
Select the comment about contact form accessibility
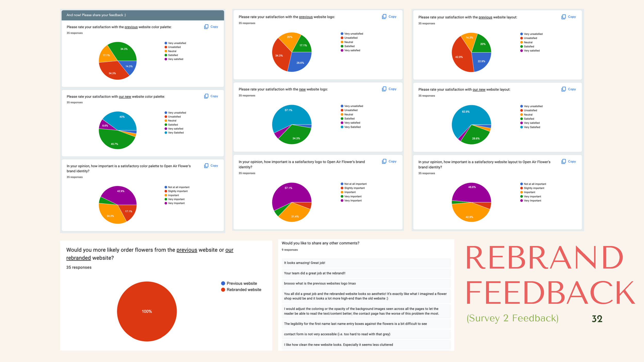(337, 334)
